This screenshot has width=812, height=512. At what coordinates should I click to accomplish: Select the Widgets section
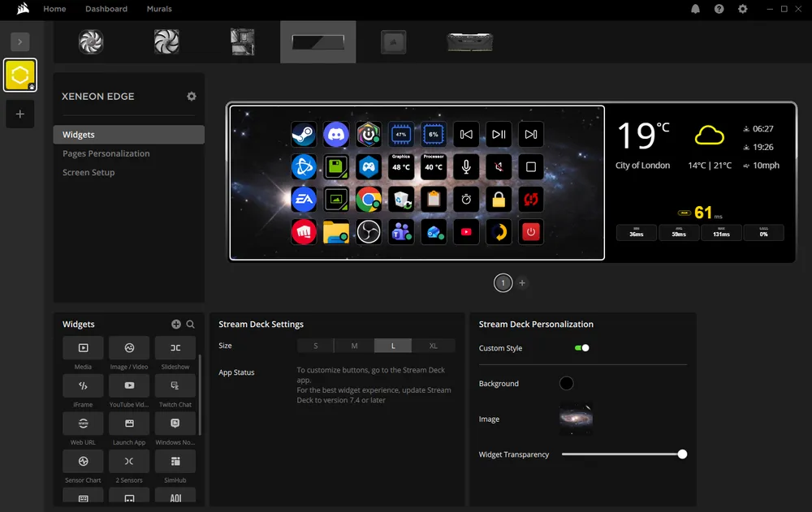[x=129, y=135]
